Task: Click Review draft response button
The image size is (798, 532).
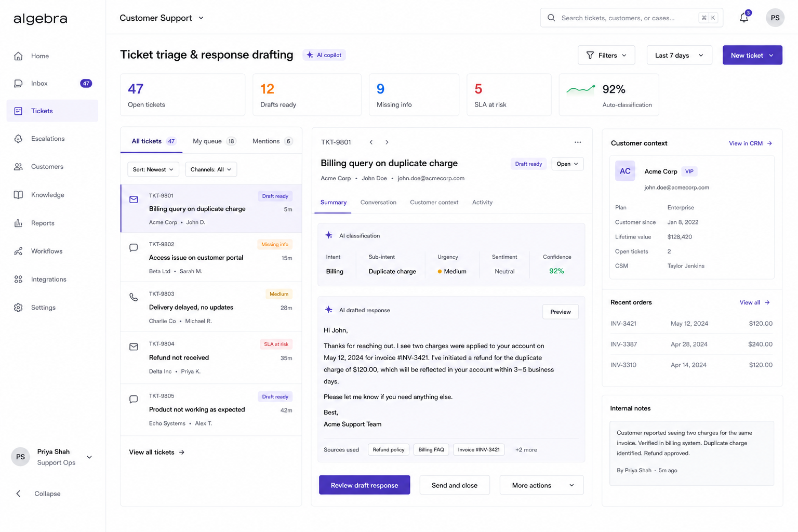Action: [x=364, y=485]
